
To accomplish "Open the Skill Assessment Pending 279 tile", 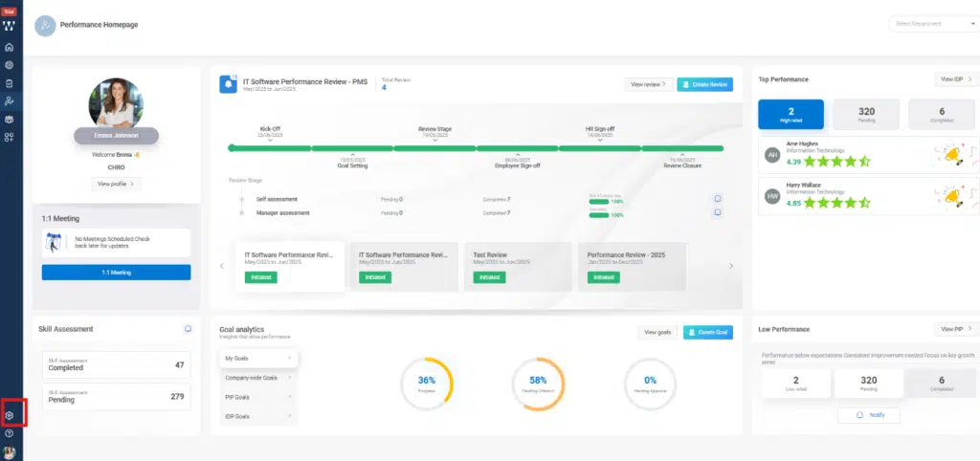I will (x=116, y=397).
